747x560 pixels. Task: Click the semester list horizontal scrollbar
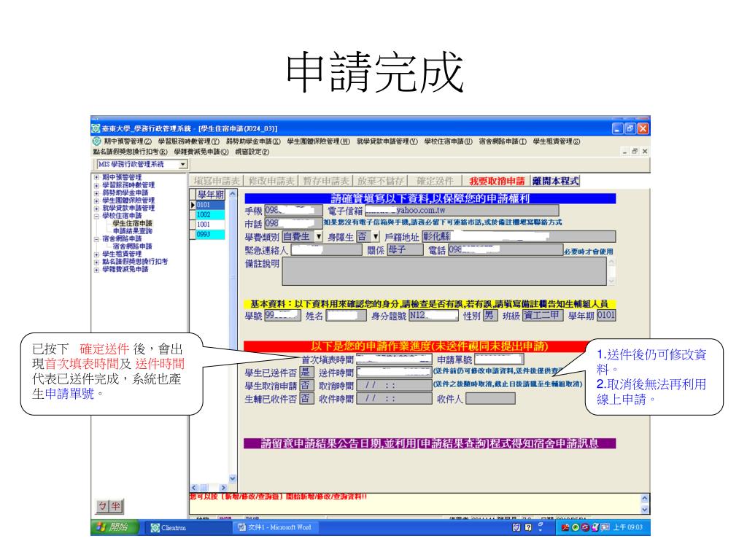(x=209, y=488)
